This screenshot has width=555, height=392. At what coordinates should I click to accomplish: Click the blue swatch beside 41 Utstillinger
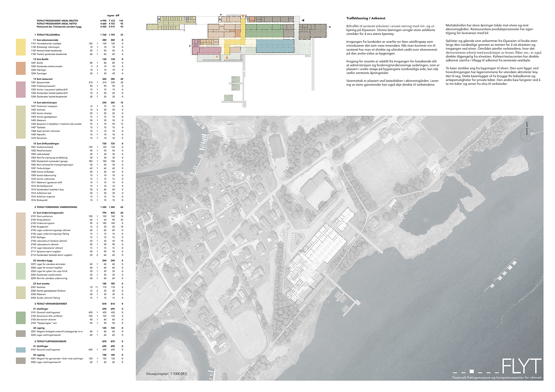(21, 350)
